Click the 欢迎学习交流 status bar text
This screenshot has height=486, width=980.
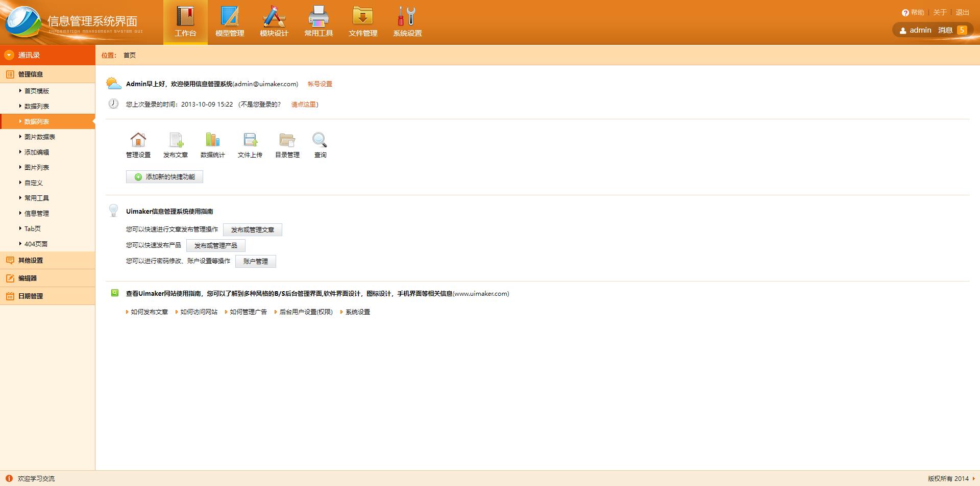pos(36,478)
